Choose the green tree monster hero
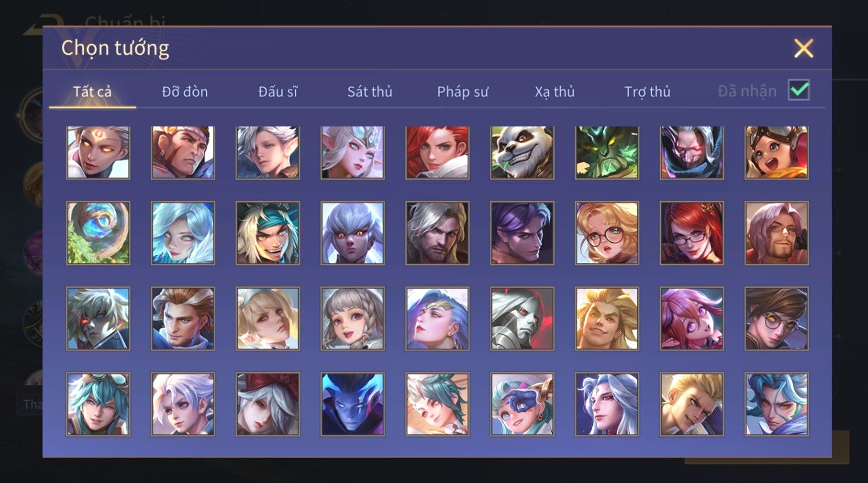The image size is (868, 483). (x=607, y=153)
